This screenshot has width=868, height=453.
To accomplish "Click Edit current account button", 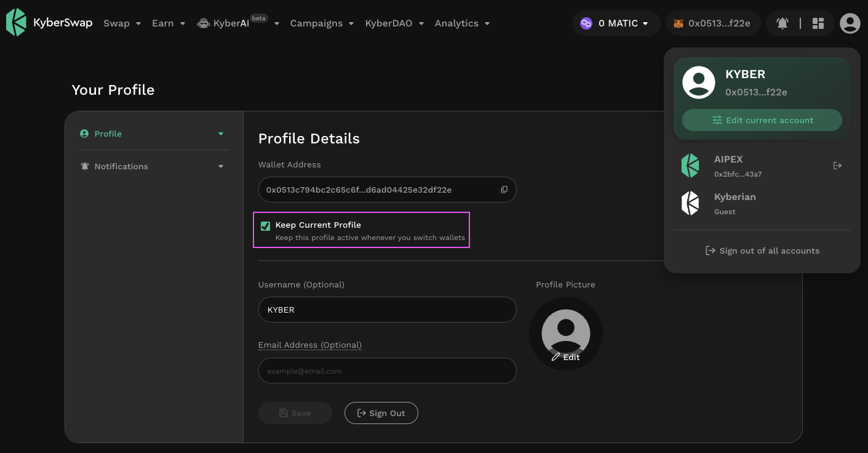I will [762, 120].
